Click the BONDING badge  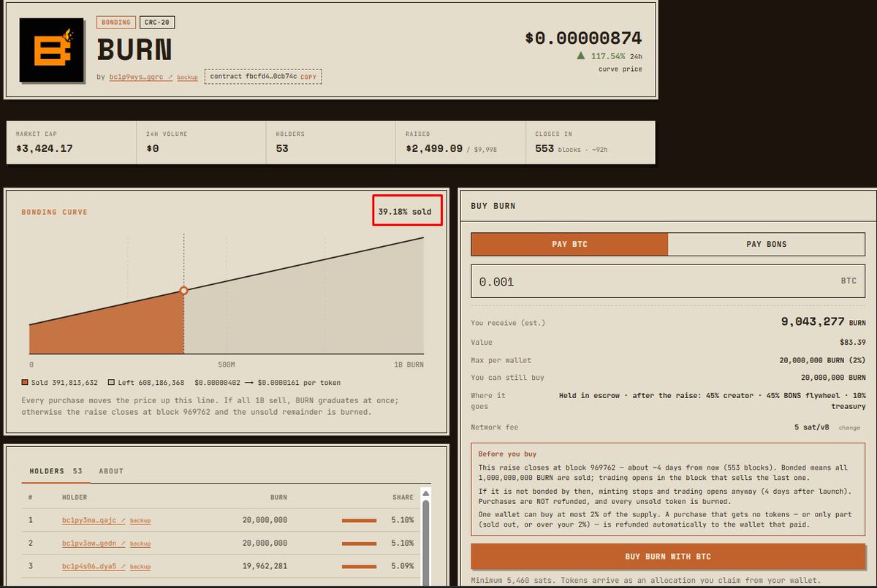pos(116,23)
